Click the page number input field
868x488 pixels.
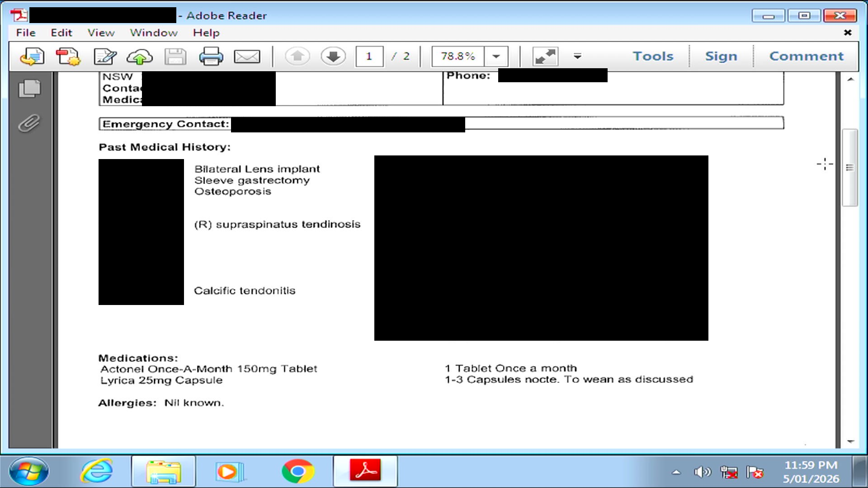pyautogui.click(x=369, y=56)
